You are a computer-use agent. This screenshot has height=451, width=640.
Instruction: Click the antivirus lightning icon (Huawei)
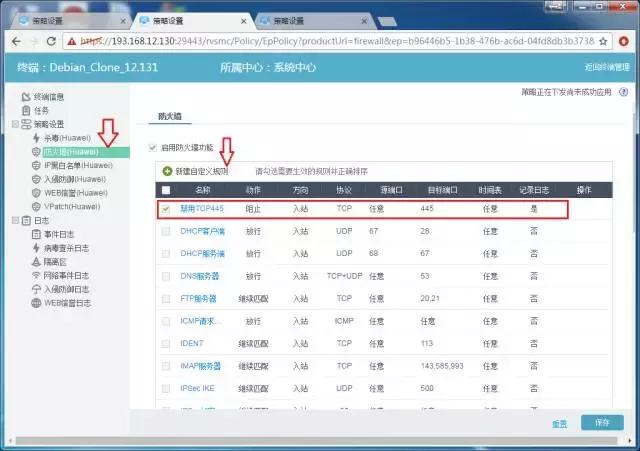pyautogui.click(x=36, y=138)
